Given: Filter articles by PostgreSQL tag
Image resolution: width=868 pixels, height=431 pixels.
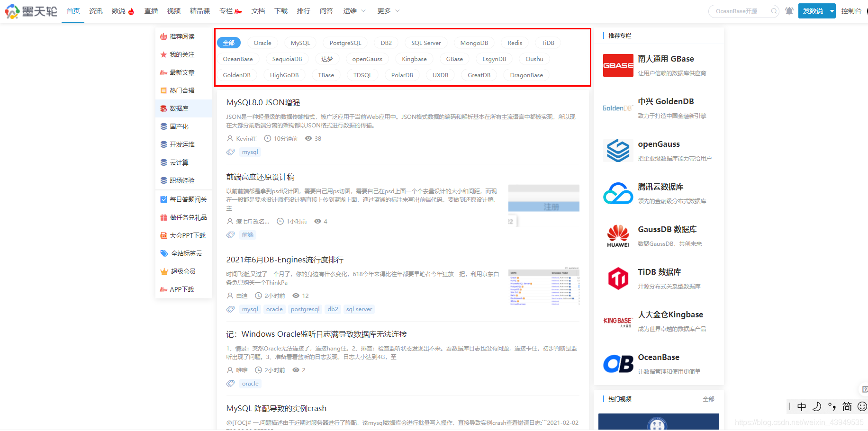Looking at the screenshot, I should click(345, 43).
